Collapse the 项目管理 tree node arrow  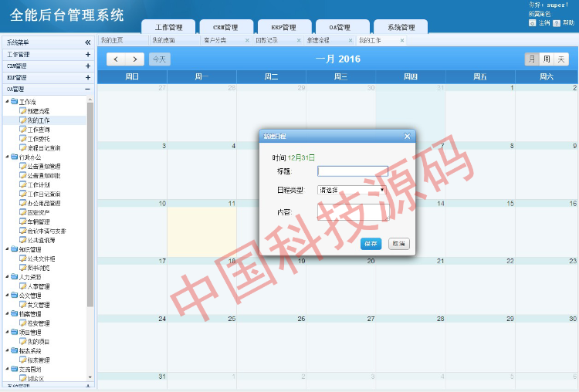[8, 332]
